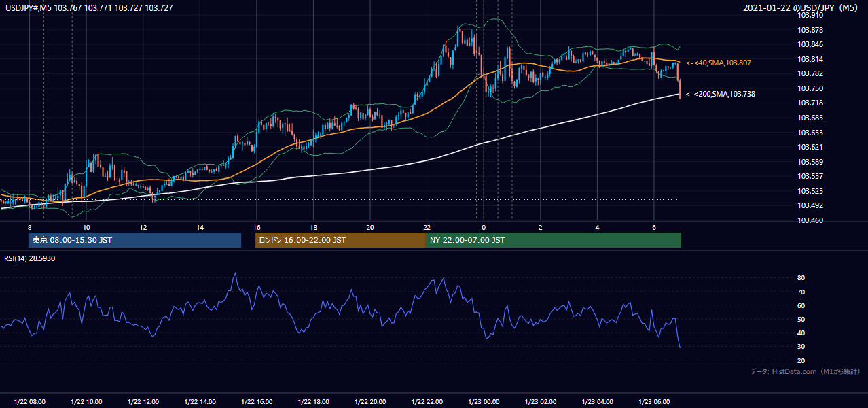Click price axis label 103.718
Screen dimensions: 868x408
tap(810, 103)
